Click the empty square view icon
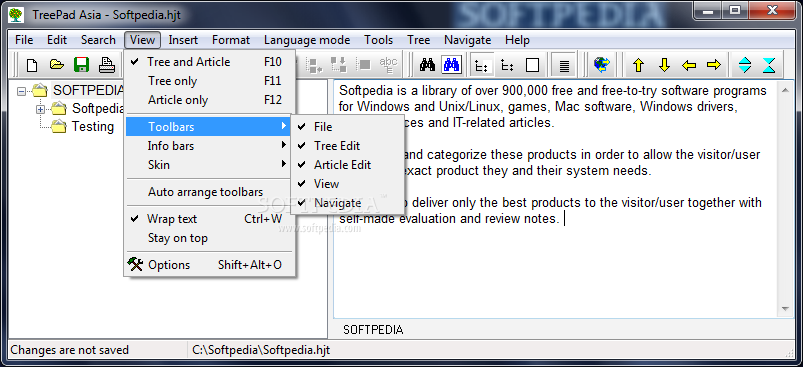Screen dimensions: 803x367 (533, 65)
